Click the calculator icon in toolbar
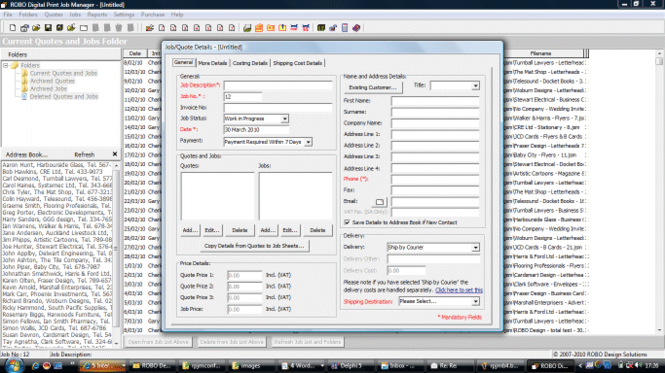Image resolution: width=665 pixels, height=373 pixels. click(345, 28)
